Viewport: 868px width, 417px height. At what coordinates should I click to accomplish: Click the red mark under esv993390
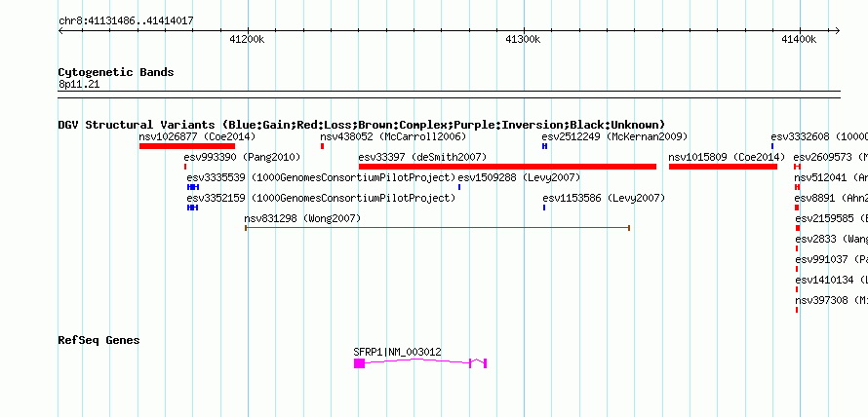185,167
